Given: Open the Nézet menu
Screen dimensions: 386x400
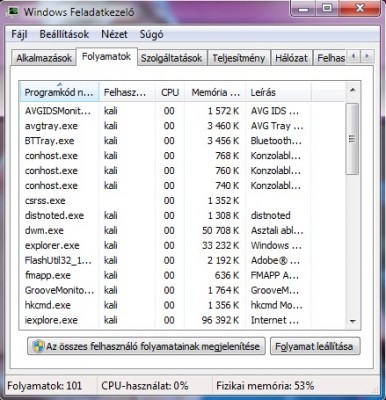Looking at the screenshot, I should pyautogui.click(x=114, y=34).
